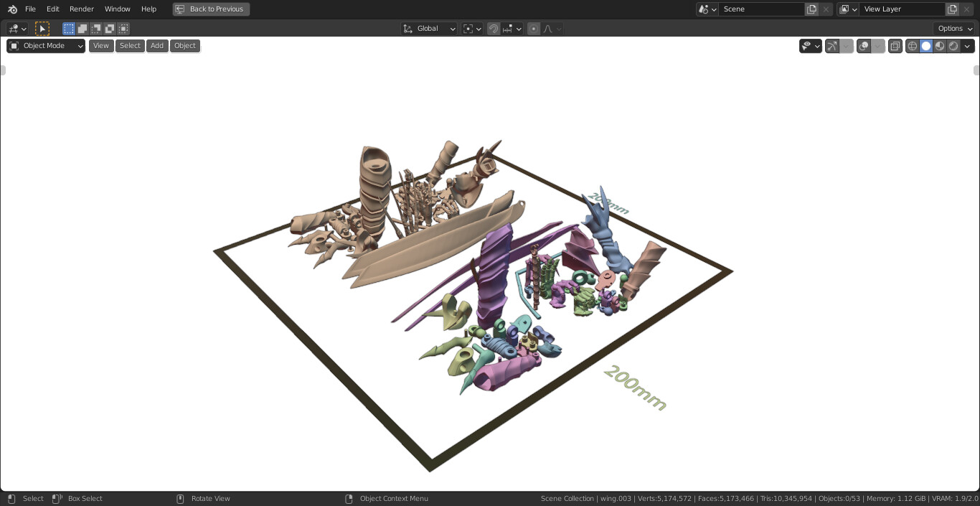Select the Invert box select mode icon

(x=109, y=29)
